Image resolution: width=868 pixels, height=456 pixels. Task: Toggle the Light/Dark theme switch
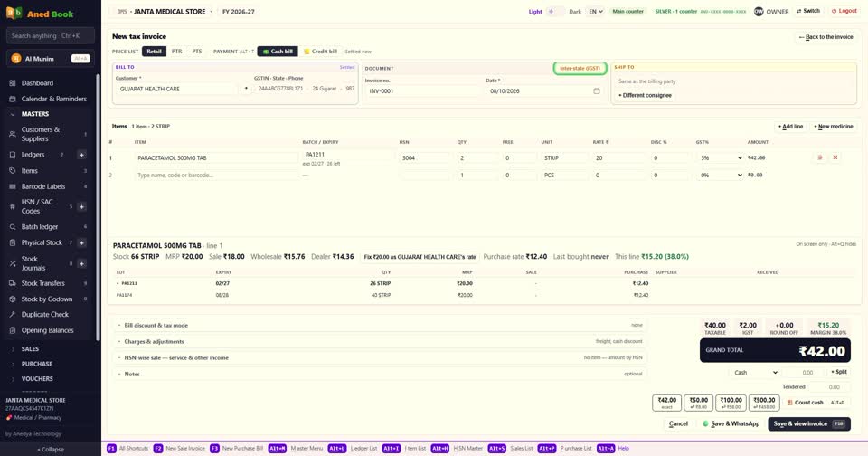coord(555,11)
